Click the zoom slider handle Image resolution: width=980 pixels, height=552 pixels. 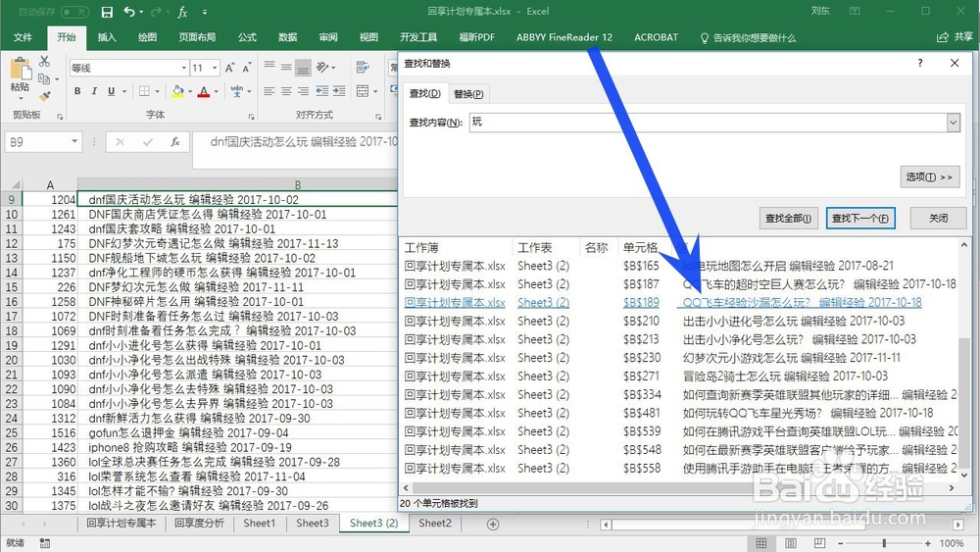click(x=884, y=543)
